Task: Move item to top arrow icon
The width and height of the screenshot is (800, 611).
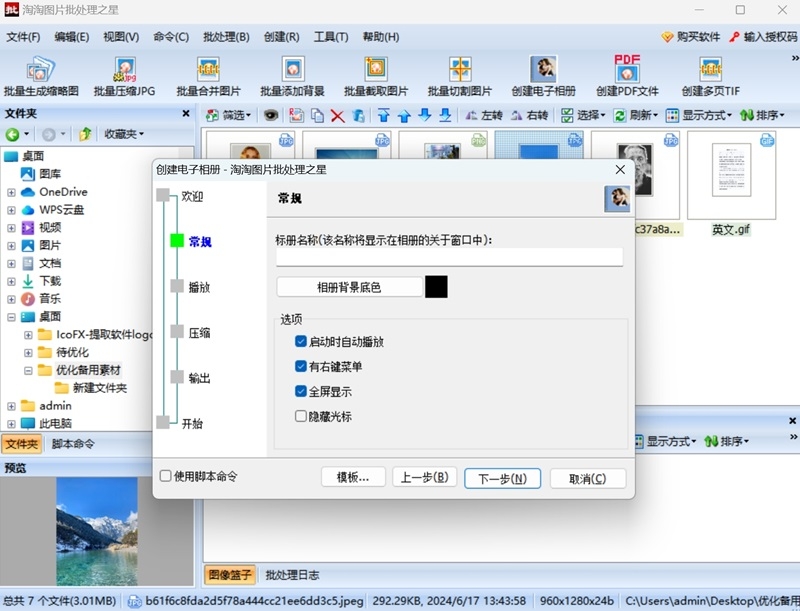Action: [384, 116]
